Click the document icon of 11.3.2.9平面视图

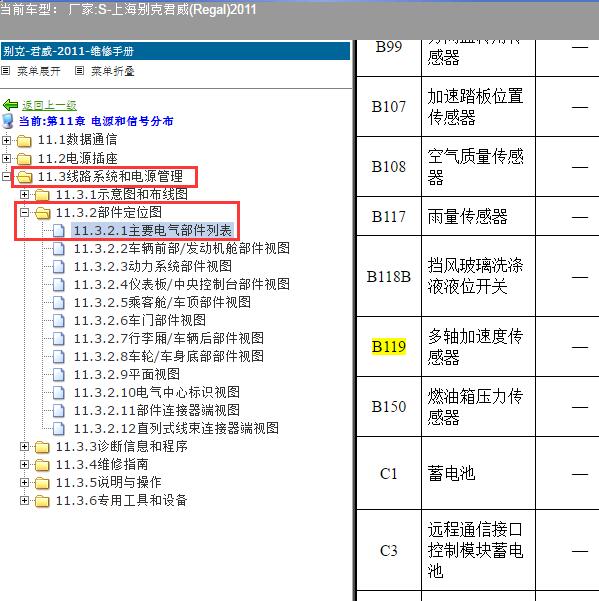point(59,374)
